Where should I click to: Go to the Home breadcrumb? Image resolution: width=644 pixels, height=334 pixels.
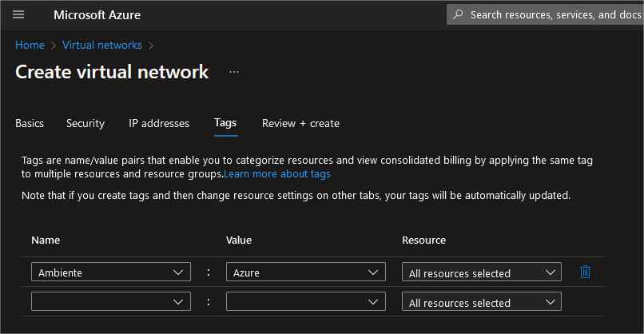point(30,45)
